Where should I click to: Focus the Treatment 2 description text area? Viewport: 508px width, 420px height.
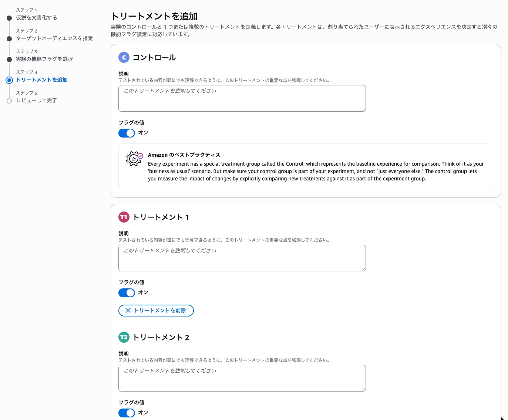coord(242,378)
